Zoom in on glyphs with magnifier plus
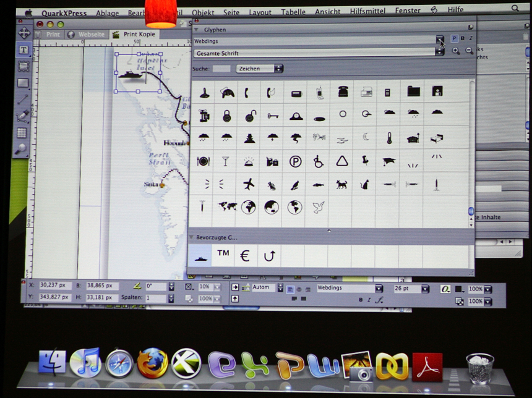Viewport: 532px width, 398px height. click(456, 51)
